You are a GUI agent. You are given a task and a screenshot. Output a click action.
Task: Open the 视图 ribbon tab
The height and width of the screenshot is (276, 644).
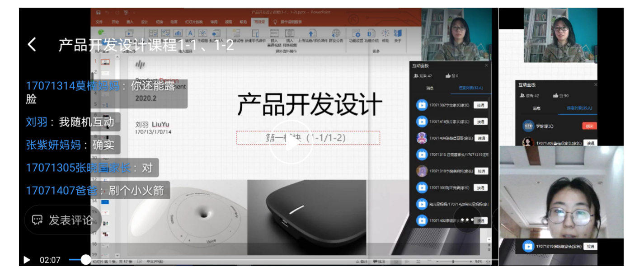pyautogui.click(x=228, y=22)
